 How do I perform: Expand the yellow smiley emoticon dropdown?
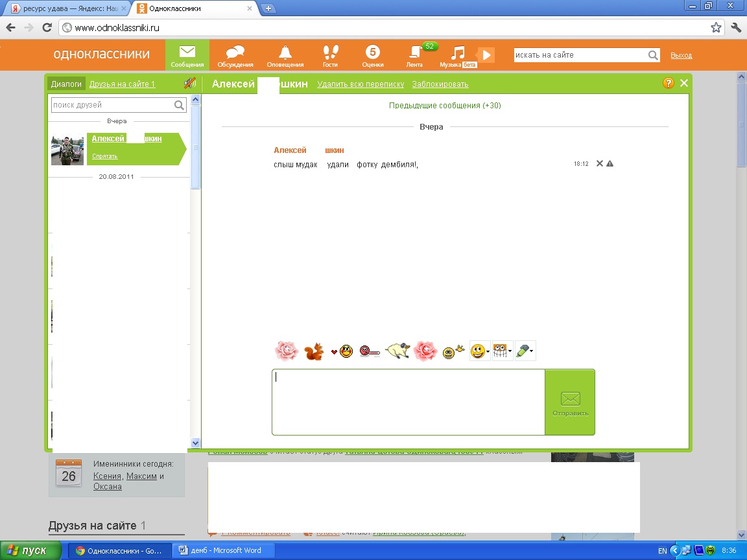pos(480,352)
